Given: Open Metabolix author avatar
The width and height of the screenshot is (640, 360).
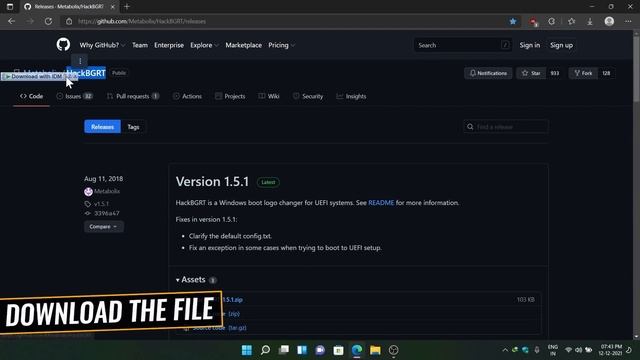Looking at the screenshot, I should pyautogui.click(x=88, y=191).
